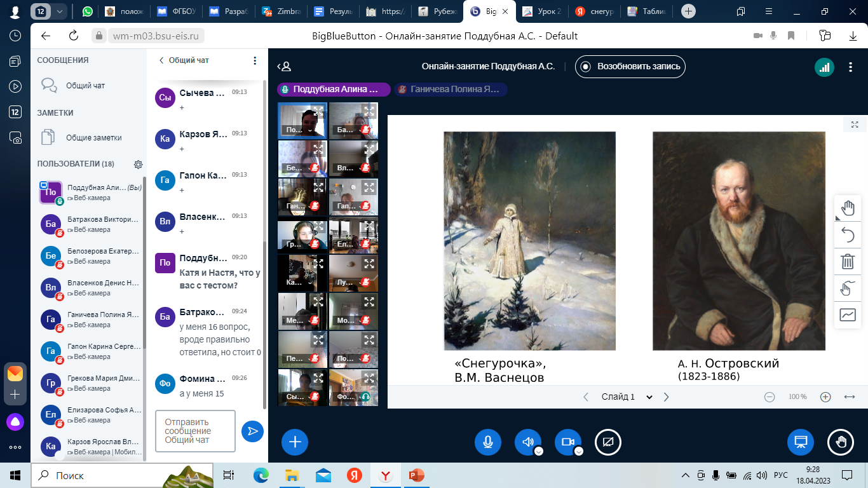Expand the Бе... webcam tile fullscreen
The height and width of the screenshot is (488, 868).
tap(318, 149)
